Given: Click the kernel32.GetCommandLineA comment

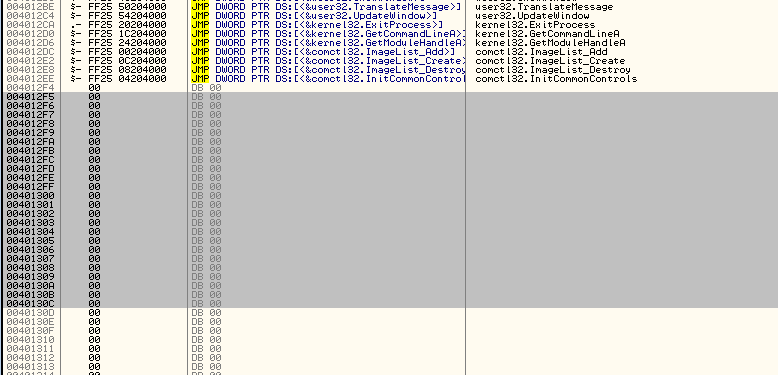Looking at the screenshot, I should pos(547,34).
